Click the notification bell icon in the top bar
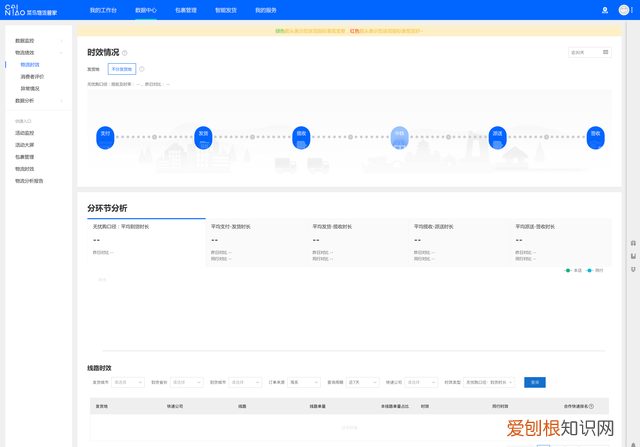The height and width of the screenshot is (447, 640). pyautogui.click(x=604, y=10)
